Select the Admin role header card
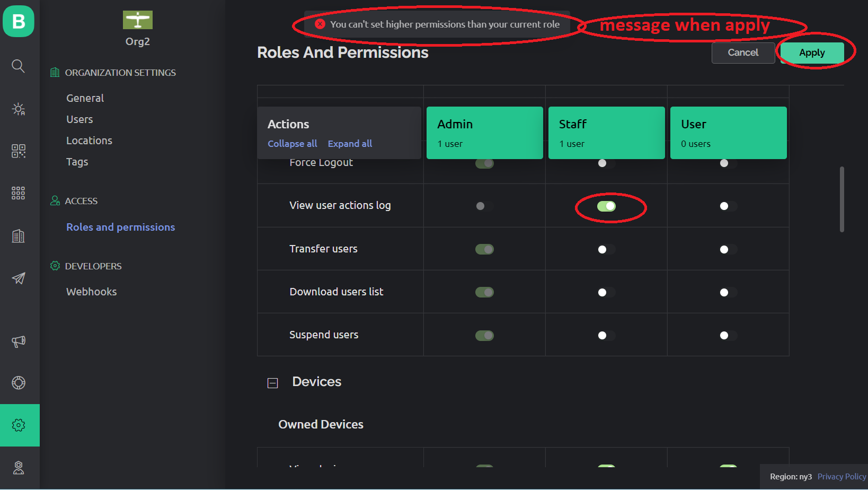This screenshot has height=490, width=868. pos(485,133)
